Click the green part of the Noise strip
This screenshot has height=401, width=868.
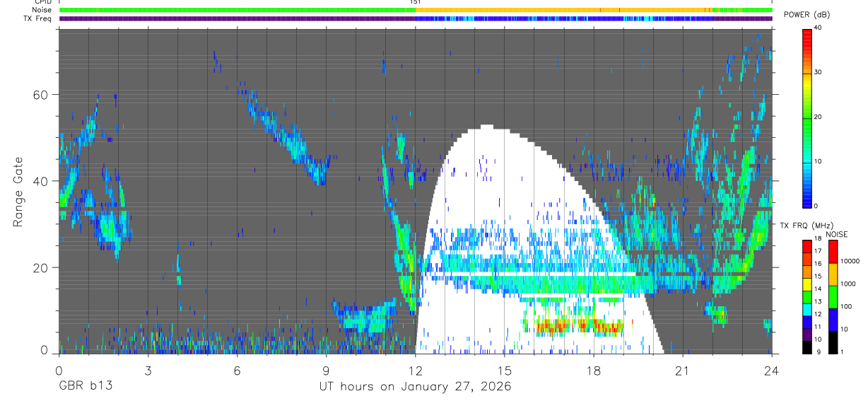(x=237, y=10)
